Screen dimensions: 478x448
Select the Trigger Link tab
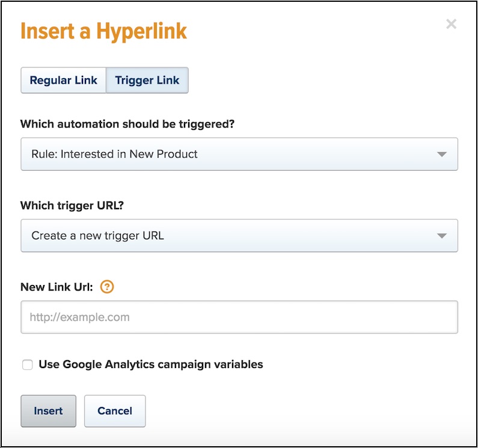click(x=147, y=81)
